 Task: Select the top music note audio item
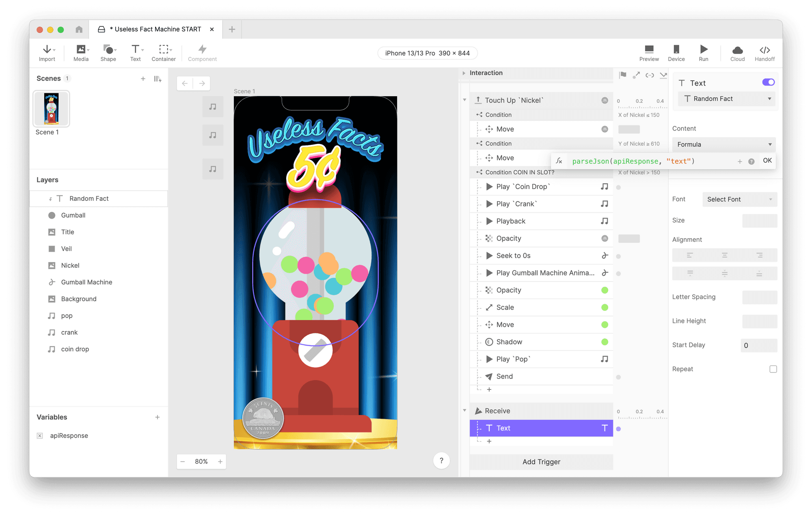[x=213, y=107]
